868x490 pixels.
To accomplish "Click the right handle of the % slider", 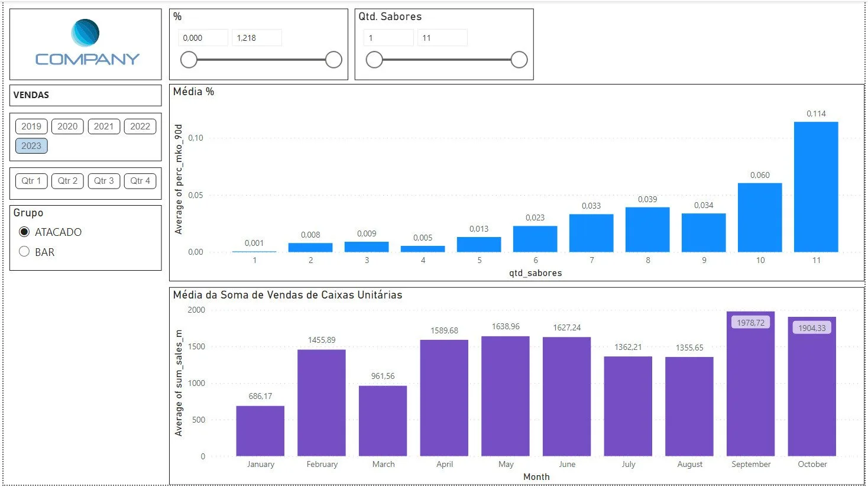I will coord(333,60).
